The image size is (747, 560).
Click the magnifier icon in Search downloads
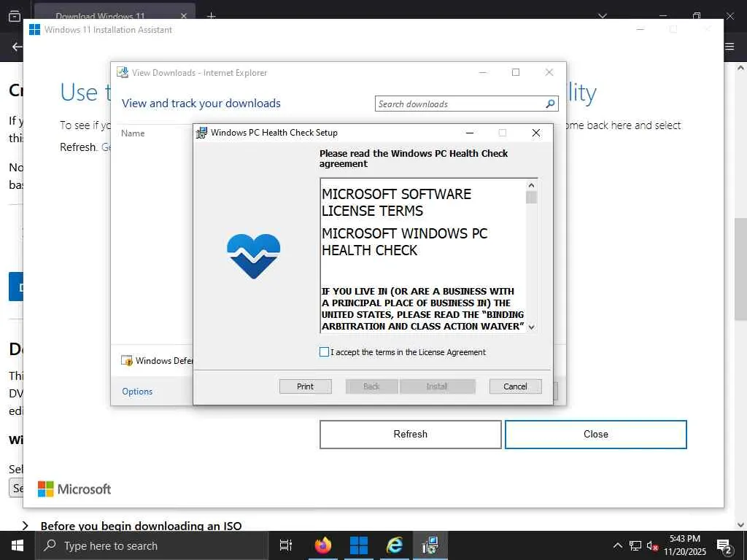coord(550,104)
